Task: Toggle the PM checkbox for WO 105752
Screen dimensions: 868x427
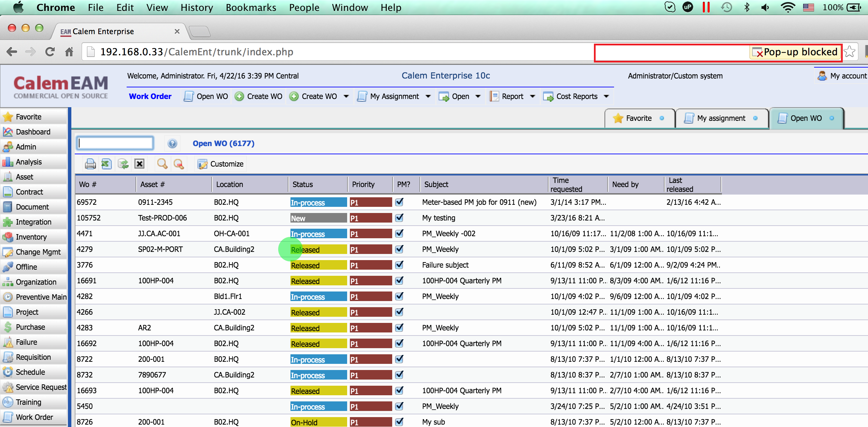Action: 399,218
